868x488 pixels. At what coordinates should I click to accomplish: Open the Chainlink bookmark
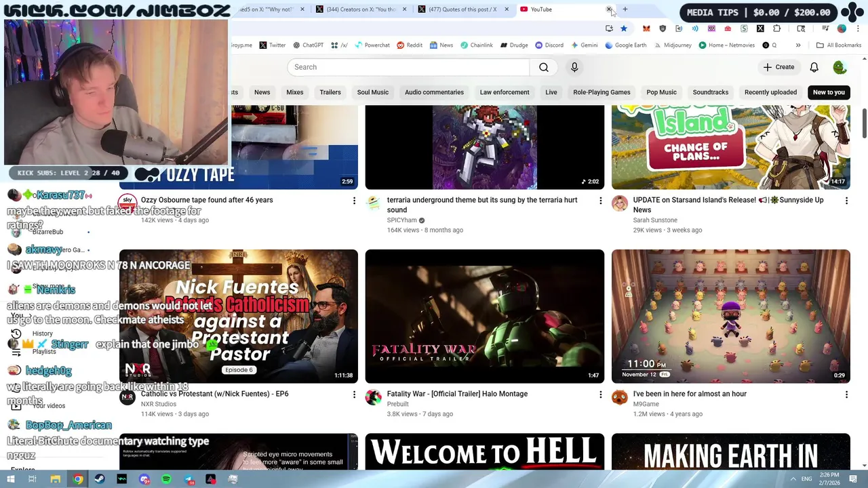pos(476,45)
